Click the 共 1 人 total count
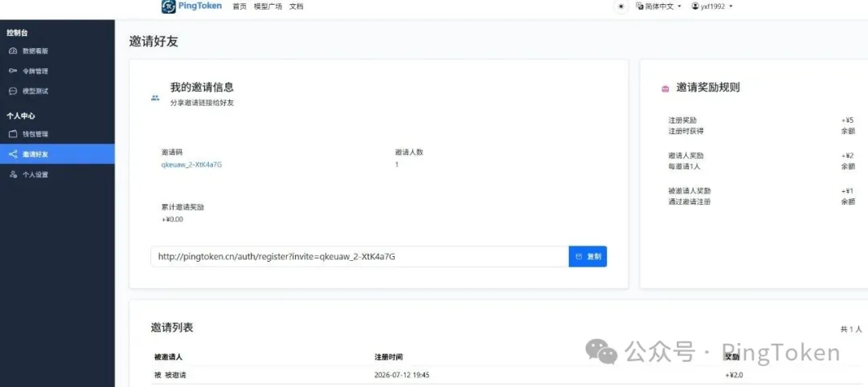Viewport: 868px width, 387px height. (x=851, y=329)
